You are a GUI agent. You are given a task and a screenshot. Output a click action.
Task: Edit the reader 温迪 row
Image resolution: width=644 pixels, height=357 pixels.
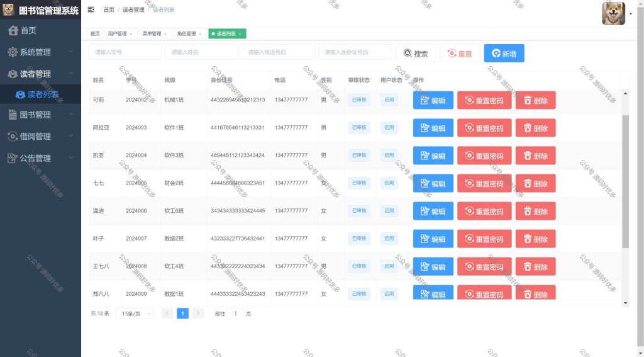(433, 211)
